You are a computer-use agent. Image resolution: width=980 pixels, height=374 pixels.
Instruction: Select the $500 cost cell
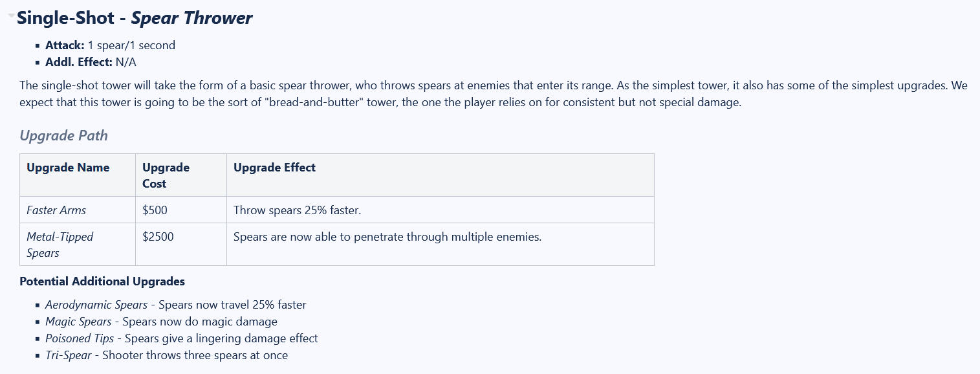(x=181, y=210)
